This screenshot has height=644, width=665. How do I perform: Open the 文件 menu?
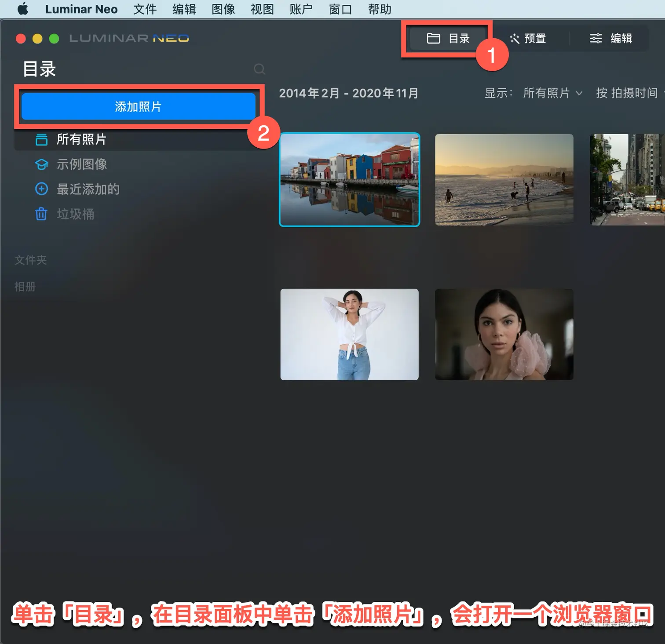point(145,9)
